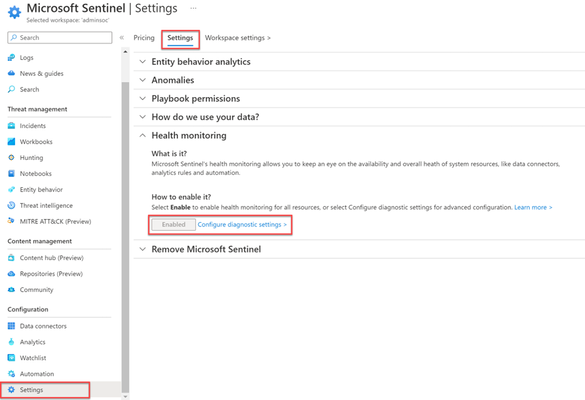
Task: Open Logs from the sidebar icon
Action: (12, 57)
